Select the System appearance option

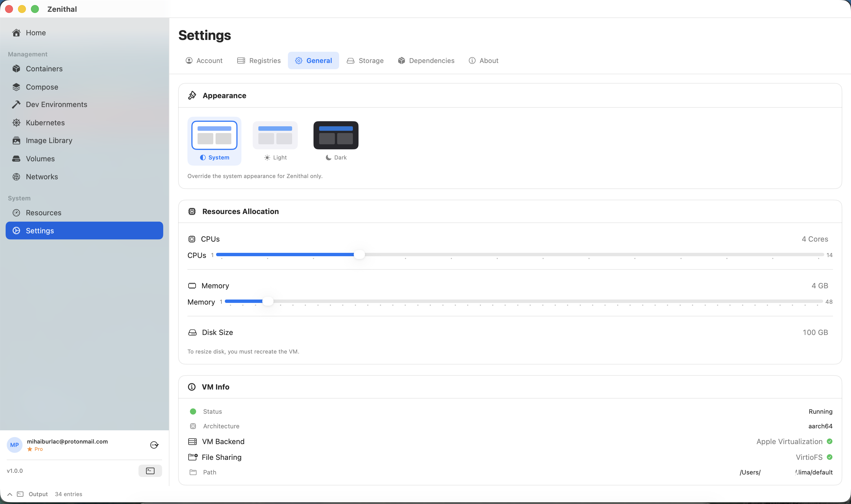[214, 141]
